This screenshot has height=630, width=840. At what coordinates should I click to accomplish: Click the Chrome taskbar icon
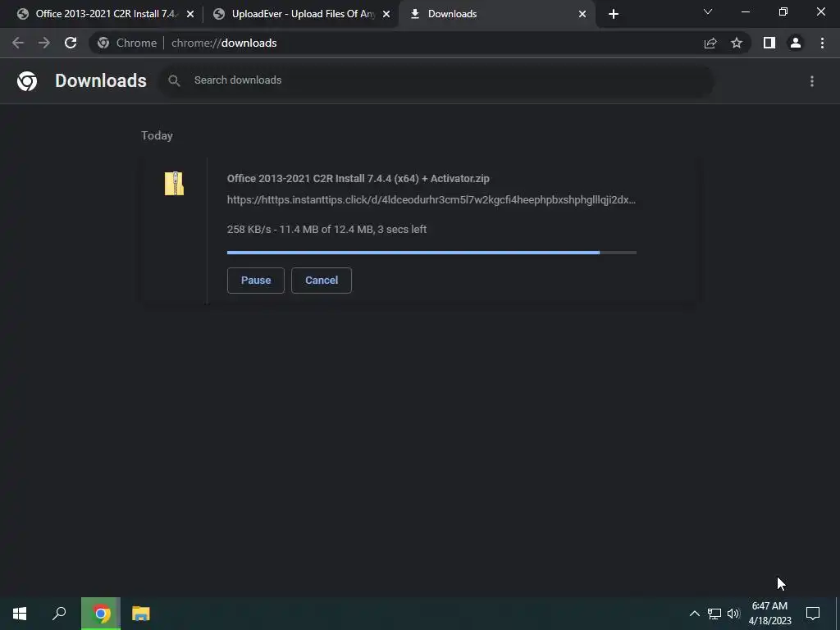coord(101,614)
